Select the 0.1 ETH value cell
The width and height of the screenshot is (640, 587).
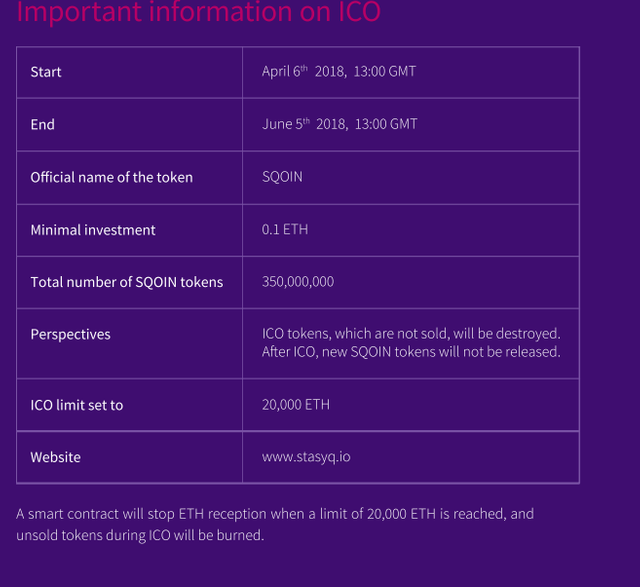coord(285,230)
